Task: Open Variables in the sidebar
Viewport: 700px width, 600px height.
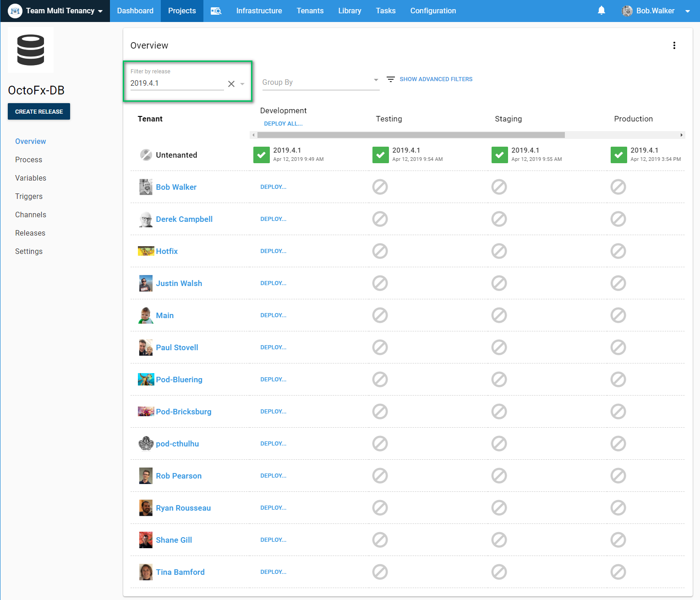Action: click(x=31, y=178)
